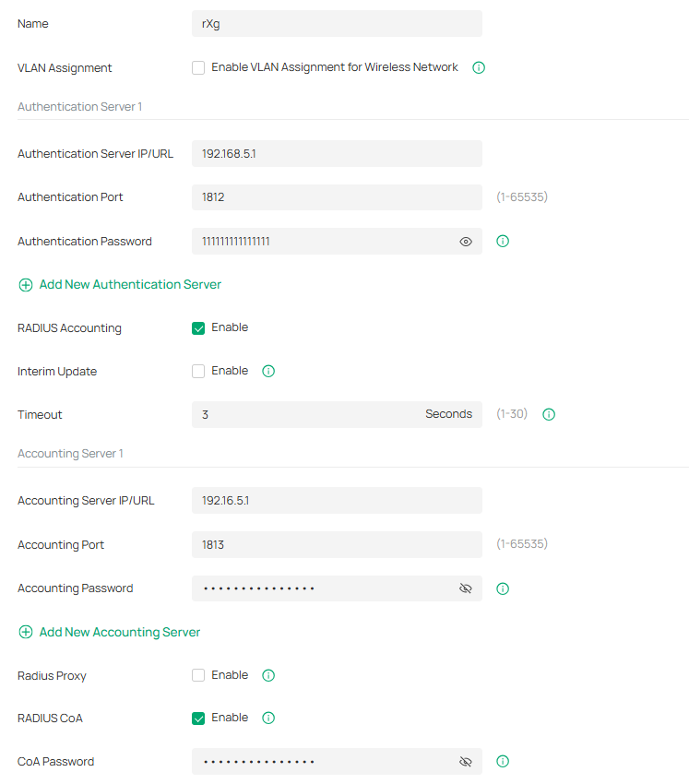
Task: Uncheck the RADIUS CoA checkbox
Action: click(198, 719)
